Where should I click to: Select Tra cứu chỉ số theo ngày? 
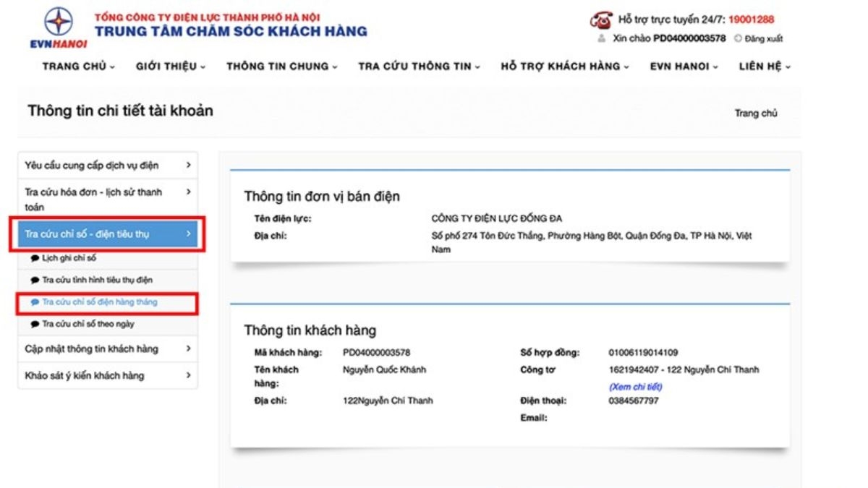pos(88,324)
